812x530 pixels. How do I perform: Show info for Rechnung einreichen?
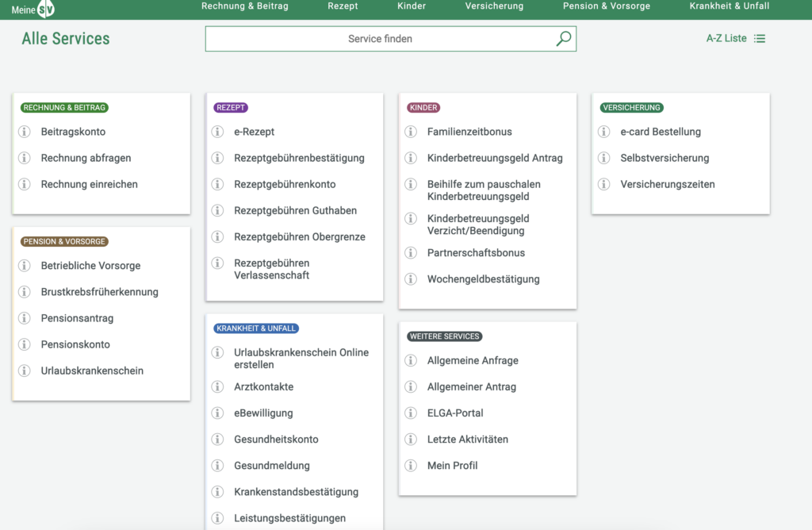click(25, 184)
